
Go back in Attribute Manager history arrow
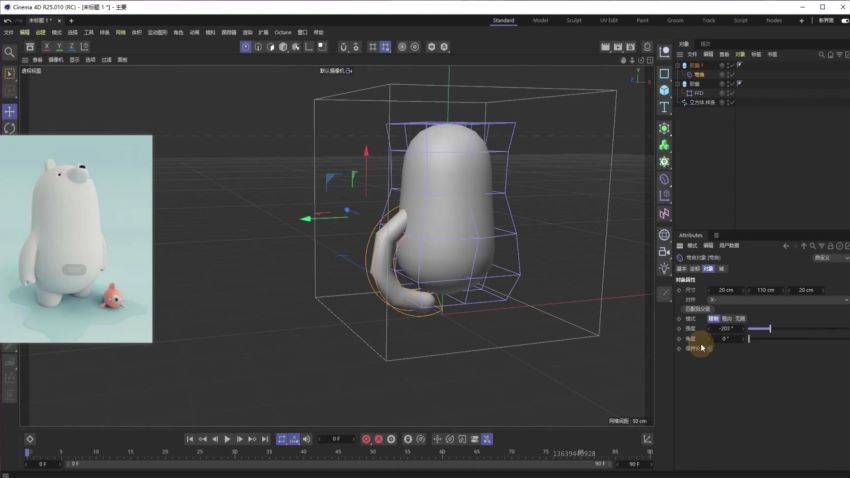tap(785, 246)
